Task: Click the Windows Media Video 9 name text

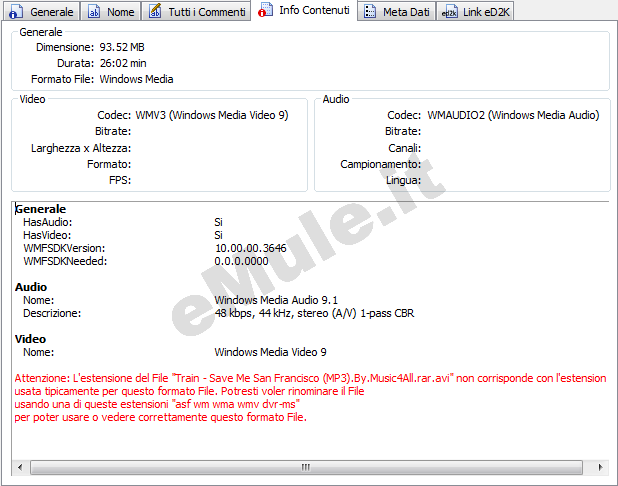Action: point(270,352)
